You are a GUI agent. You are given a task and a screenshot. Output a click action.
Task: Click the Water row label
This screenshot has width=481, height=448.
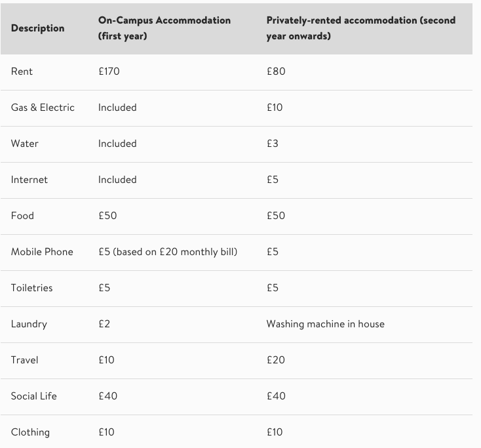[x=25, y=144]
